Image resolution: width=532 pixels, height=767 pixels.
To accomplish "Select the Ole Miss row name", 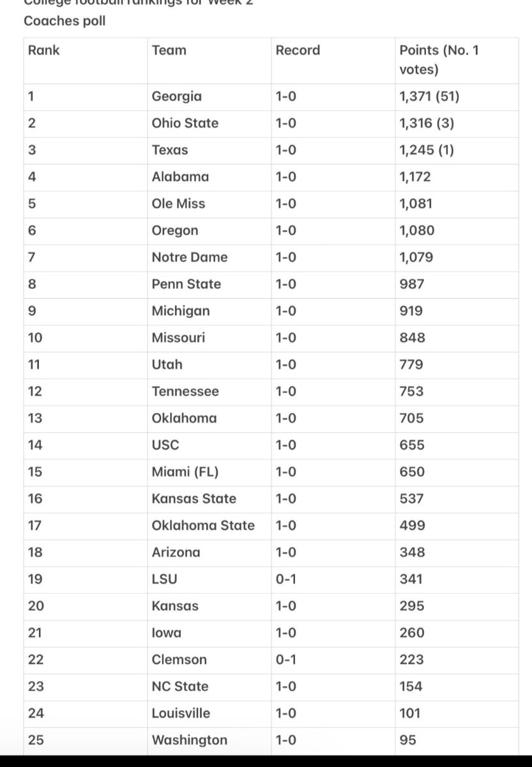I will (x=178, y=204).
